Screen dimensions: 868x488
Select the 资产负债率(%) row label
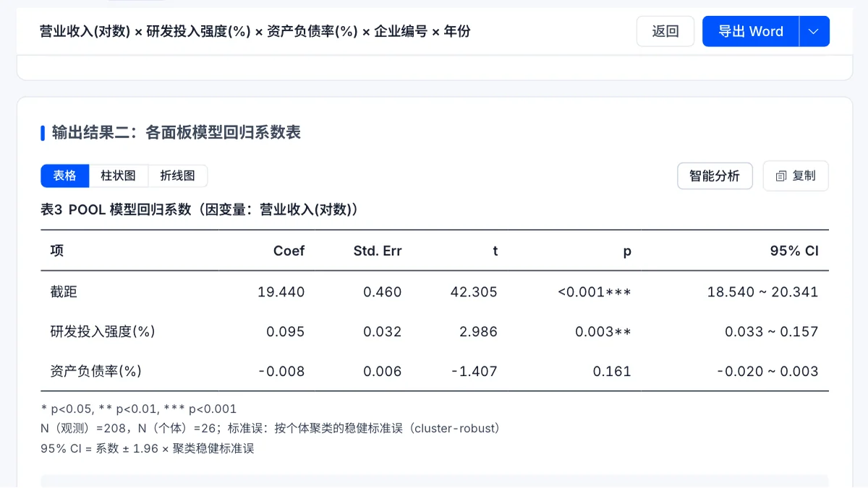(95, 371)
